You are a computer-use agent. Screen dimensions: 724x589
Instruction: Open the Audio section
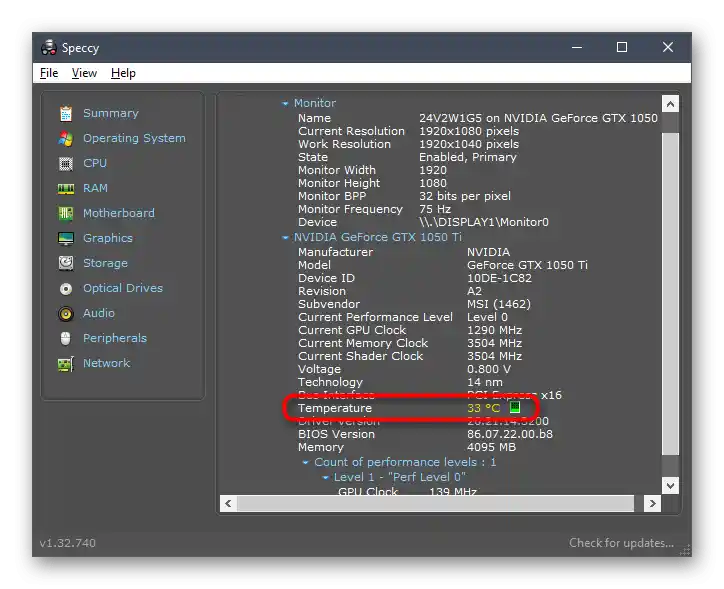99,313
